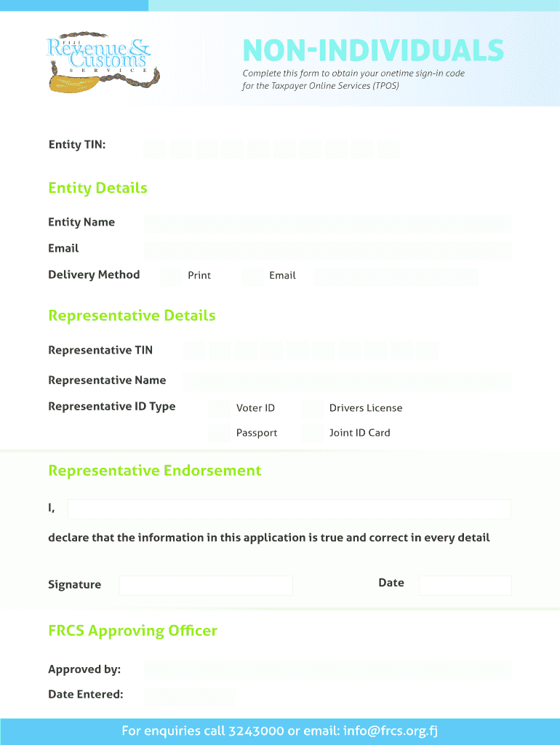Click the first Representative TIN digit box
The width and height of the screenshot is (560, 745).
tap(193, 351)
